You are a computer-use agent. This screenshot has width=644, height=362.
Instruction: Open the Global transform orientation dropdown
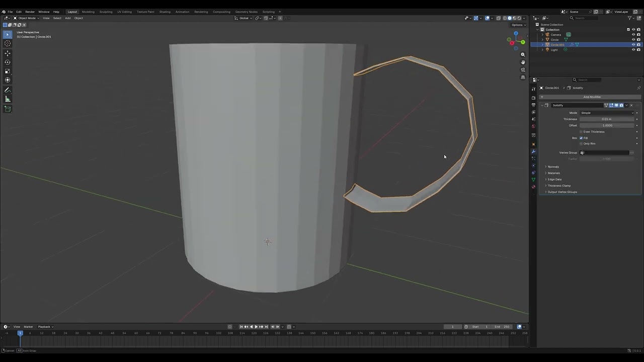coord(244,18)
